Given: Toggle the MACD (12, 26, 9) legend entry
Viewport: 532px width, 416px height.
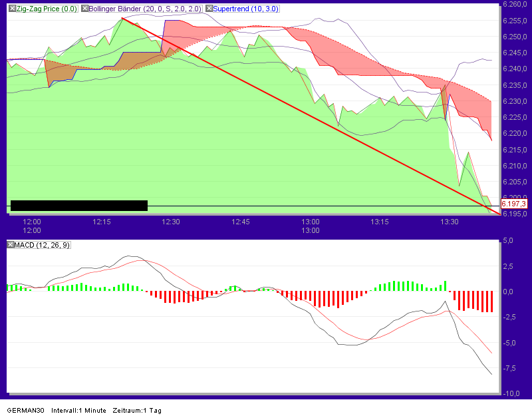Looking at the screenshot, I should click(42, 245).
